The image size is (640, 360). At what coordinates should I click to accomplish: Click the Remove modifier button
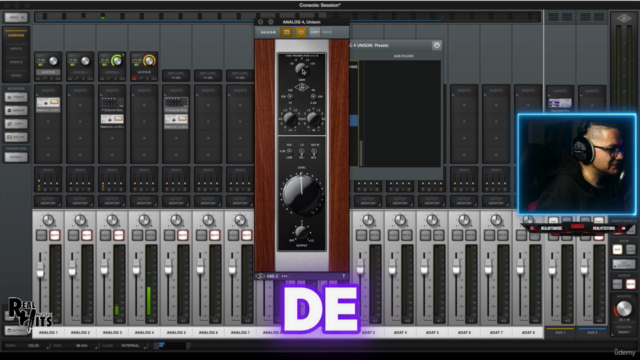click(x=16, y=110)
